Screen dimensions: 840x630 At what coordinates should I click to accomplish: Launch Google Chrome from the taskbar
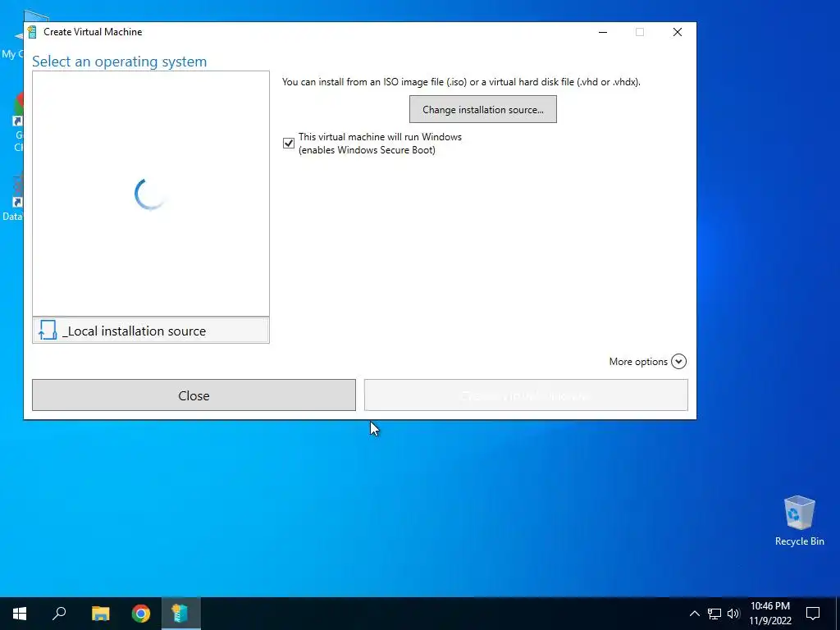(141, 614)
